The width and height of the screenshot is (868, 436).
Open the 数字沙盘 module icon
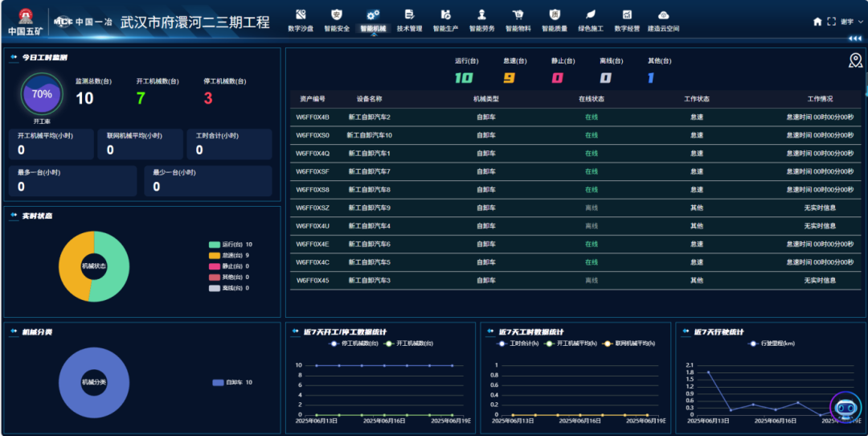point(301,14)
